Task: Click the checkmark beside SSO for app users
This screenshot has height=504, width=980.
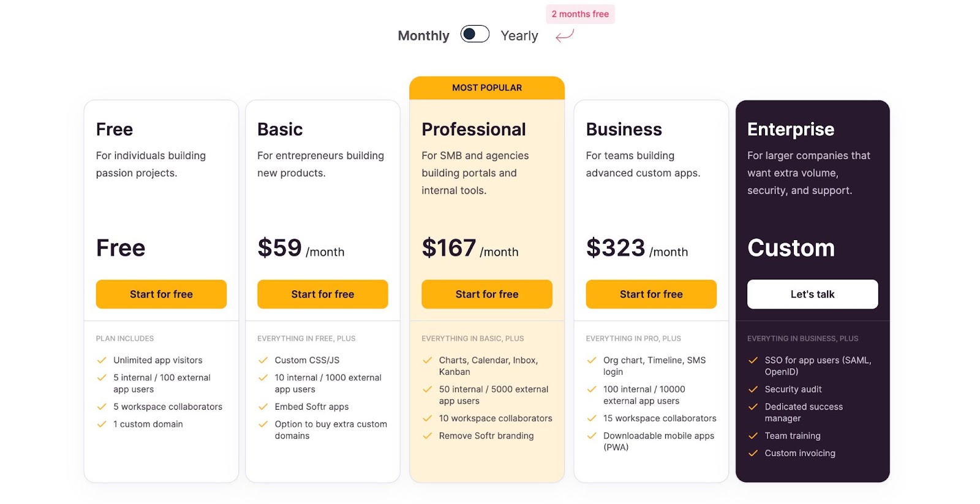Action: click(x=752, y=360)
